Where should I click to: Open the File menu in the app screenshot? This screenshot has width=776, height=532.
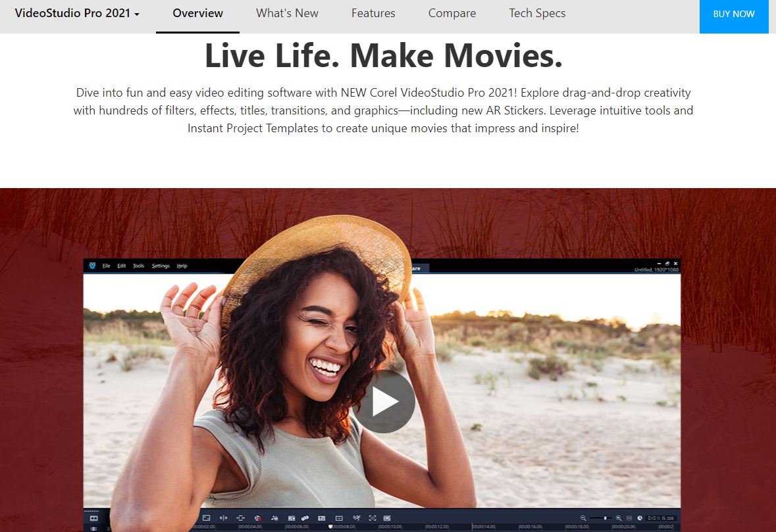point(107,266)
